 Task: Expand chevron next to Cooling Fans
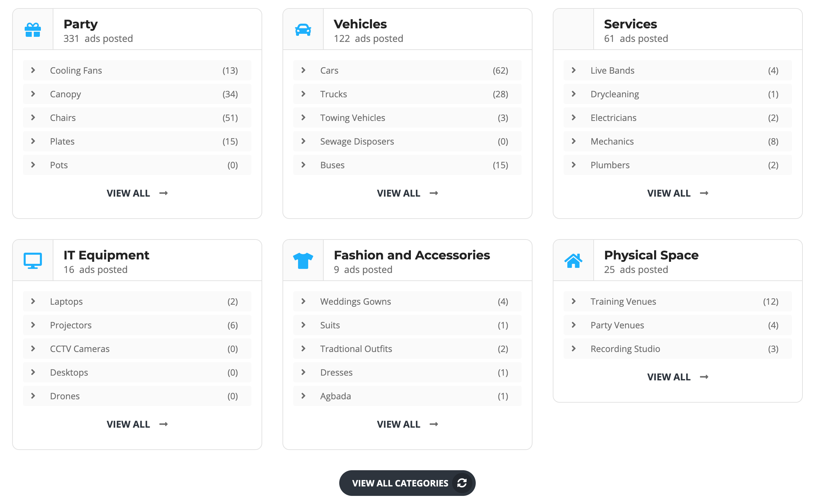click(x=33, y=70)
